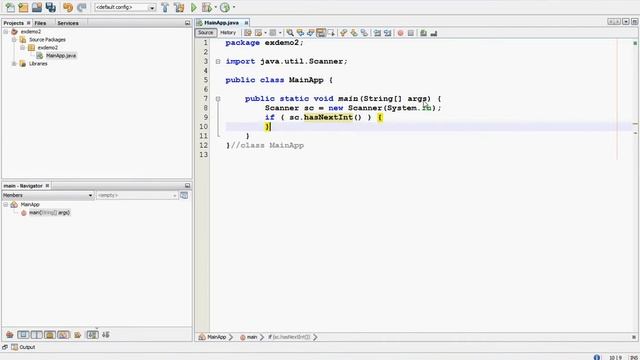640x360 pixels.
Task: Open the Debug Project dropdown arrow
Action: pos(216,7)
